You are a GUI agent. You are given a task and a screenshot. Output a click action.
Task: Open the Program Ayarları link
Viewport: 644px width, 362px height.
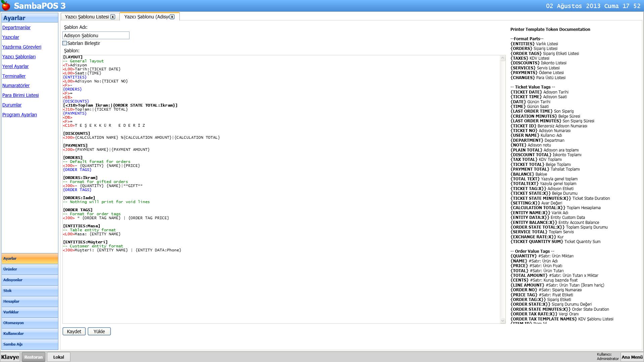point(19,115)
